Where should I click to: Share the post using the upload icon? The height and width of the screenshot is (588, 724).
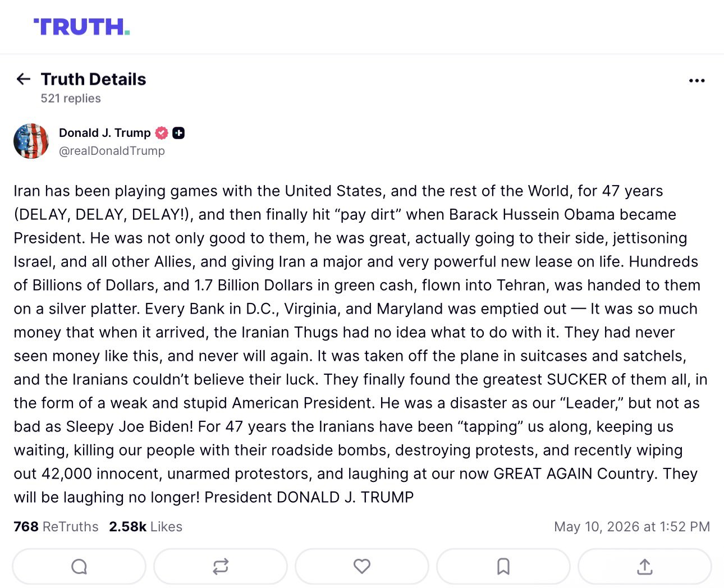click(x=645, y=567)
